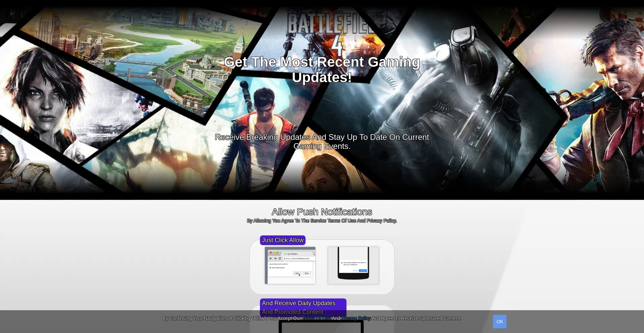Click the mobile phone notification illustration
The image size is (644, 333).
[353, 265]
